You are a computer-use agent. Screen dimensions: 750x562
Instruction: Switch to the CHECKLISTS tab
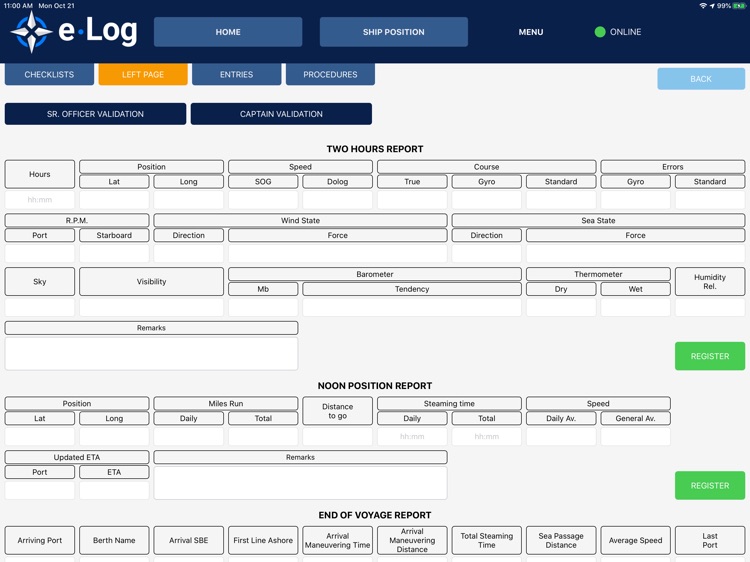click(x=49, y=75)
